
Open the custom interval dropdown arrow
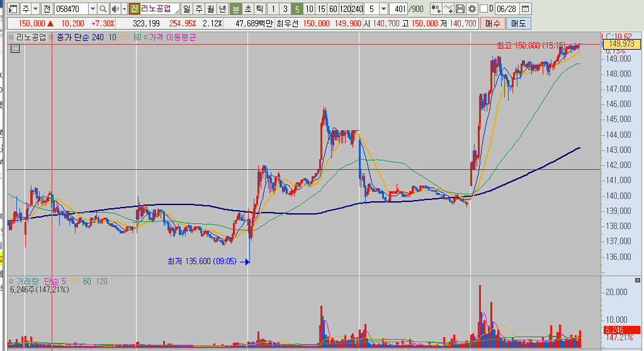pos(383,9)
